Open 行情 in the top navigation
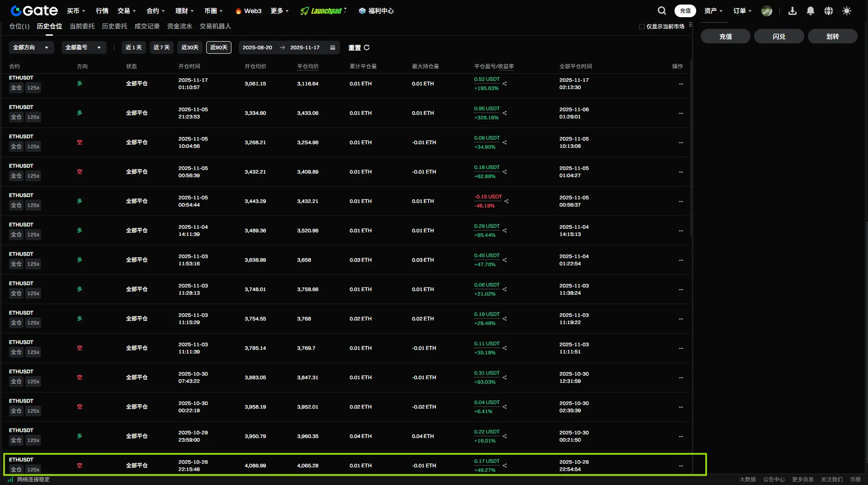Screen dimensions: 868x485 pos(102,11)
